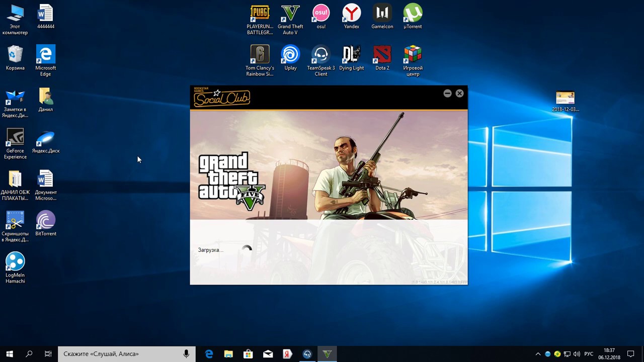Open File Explorer from the taskbar
The height and width of the screenshot is (362, 644).
[x=228, y=354]
